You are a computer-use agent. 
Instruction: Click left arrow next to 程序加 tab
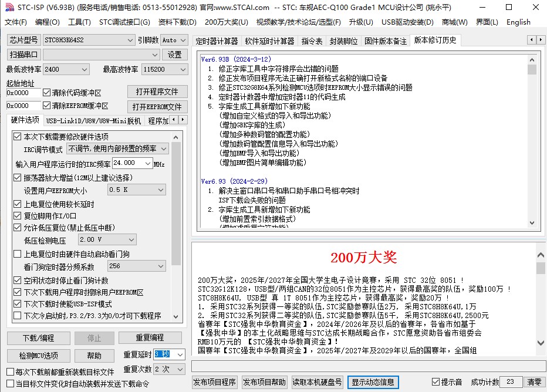coord(174,120)
